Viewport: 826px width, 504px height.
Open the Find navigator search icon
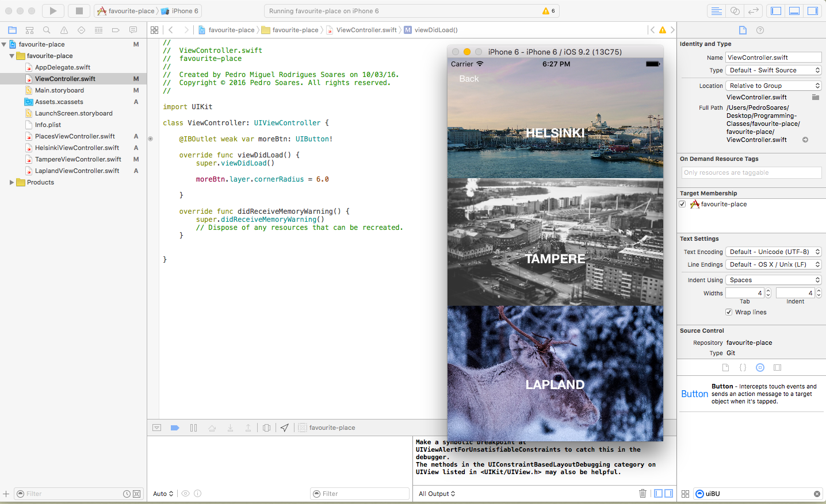[x=47, y=30]
